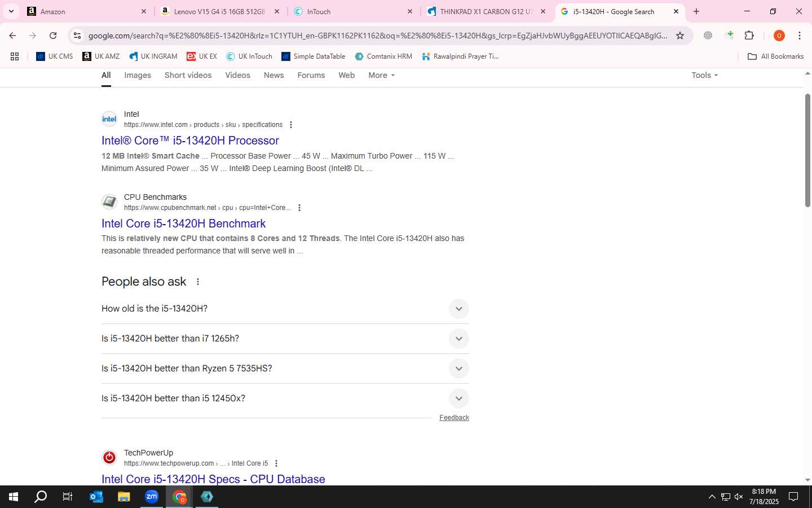812x508 pixels.
Task: Click the Feedback link
Action: point(454,418)
